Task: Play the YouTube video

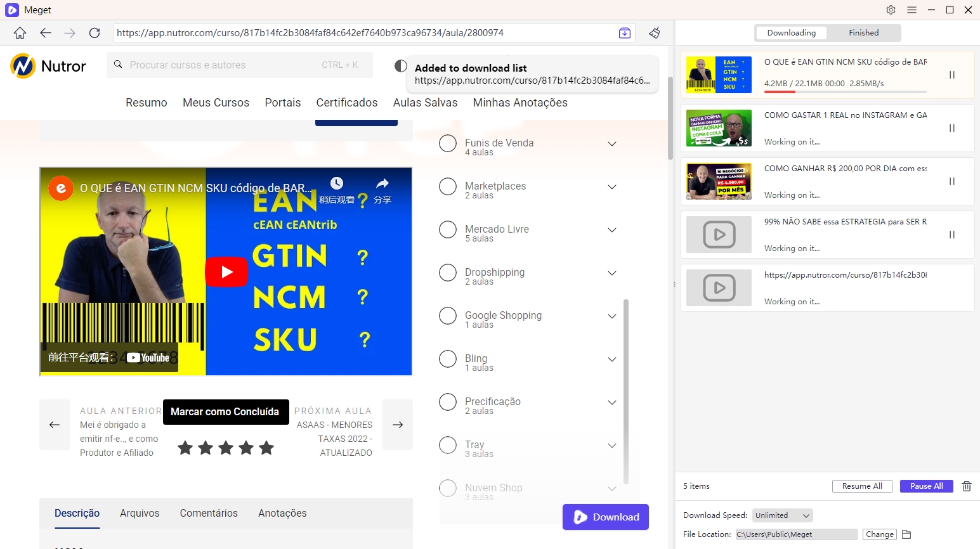Action: (226, 272)
